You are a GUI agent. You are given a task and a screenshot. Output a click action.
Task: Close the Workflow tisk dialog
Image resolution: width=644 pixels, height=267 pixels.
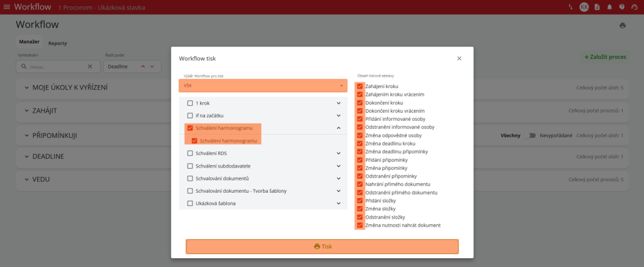459,58
